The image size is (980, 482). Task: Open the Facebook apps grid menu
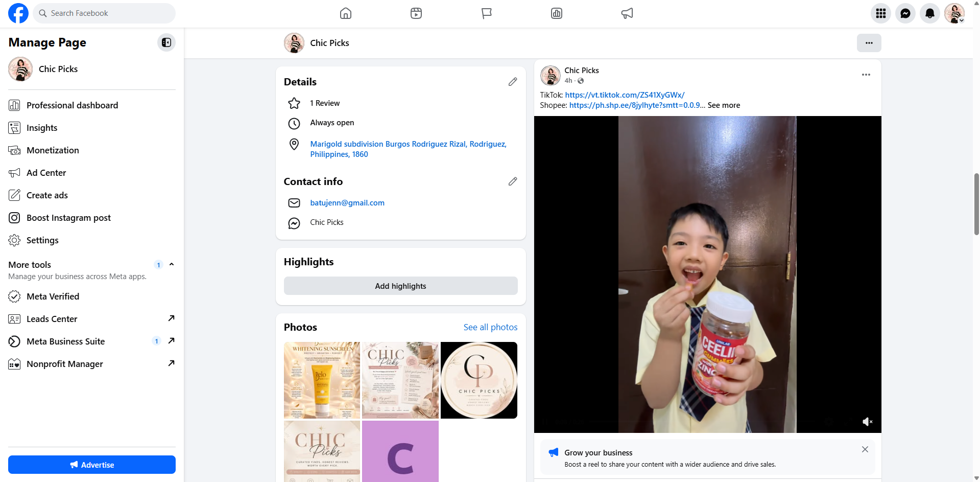tap(881, 13)
